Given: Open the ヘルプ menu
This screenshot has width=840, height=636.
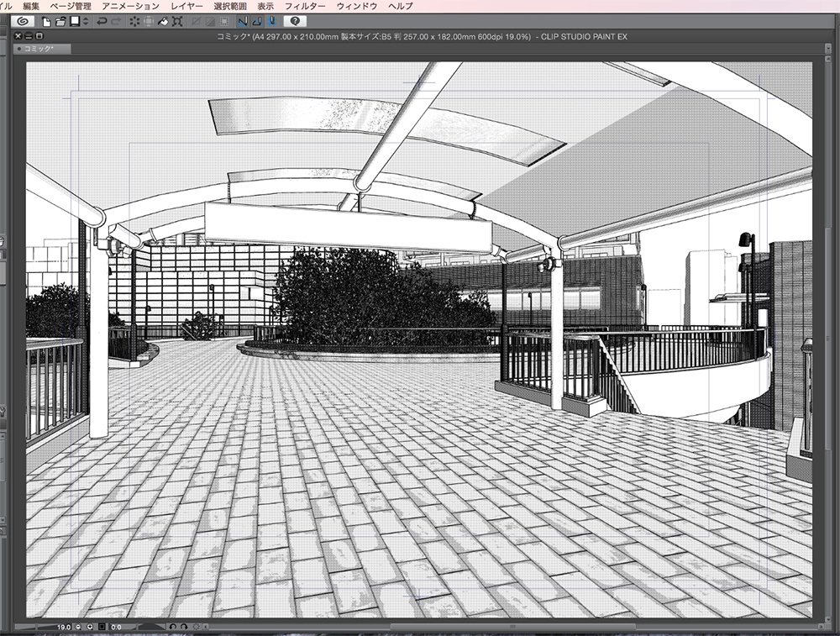Looking at the screenshot, I should (x=400, y=6).
